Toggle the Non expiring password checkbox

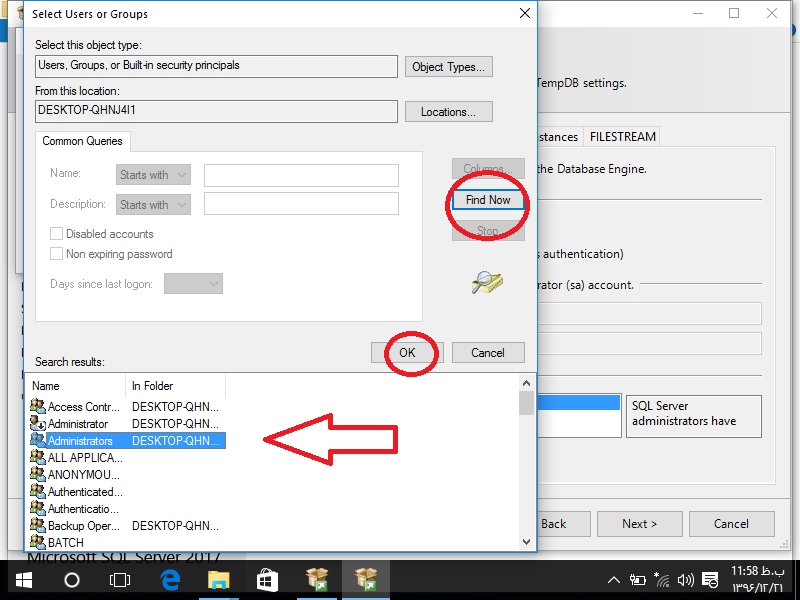point(57,254)
